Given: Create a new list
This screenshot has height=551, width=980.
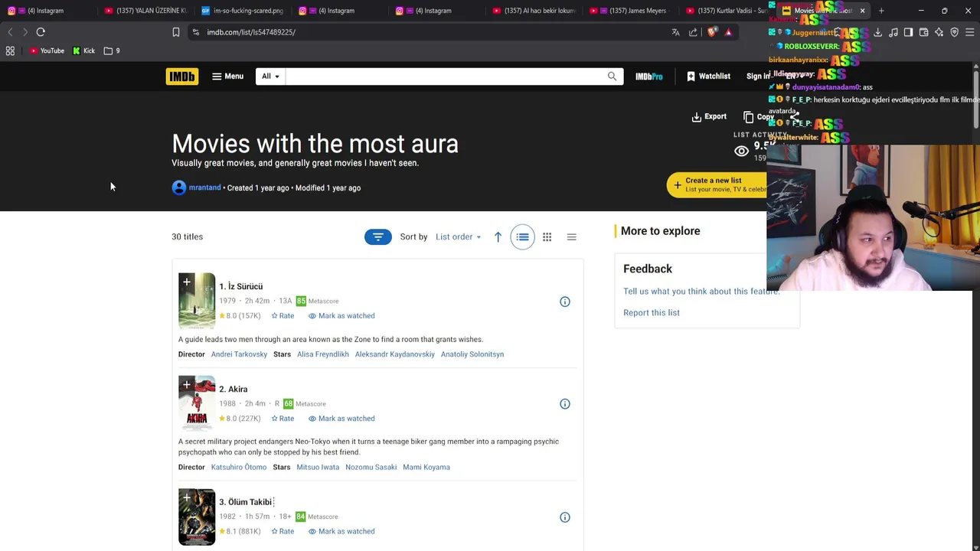Looking at the screenshot, I should tap(716, 184).
